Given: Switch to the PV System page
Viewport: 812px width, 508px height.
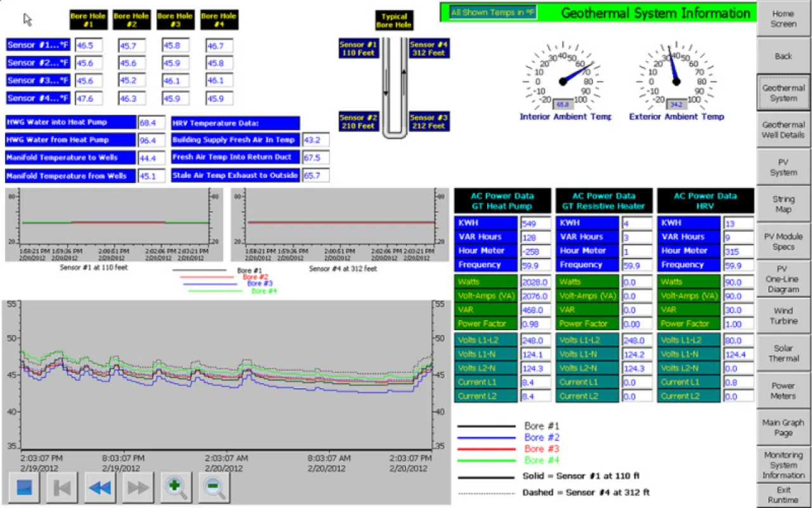Looking at the screenshot, I should [x=783, y=167].
